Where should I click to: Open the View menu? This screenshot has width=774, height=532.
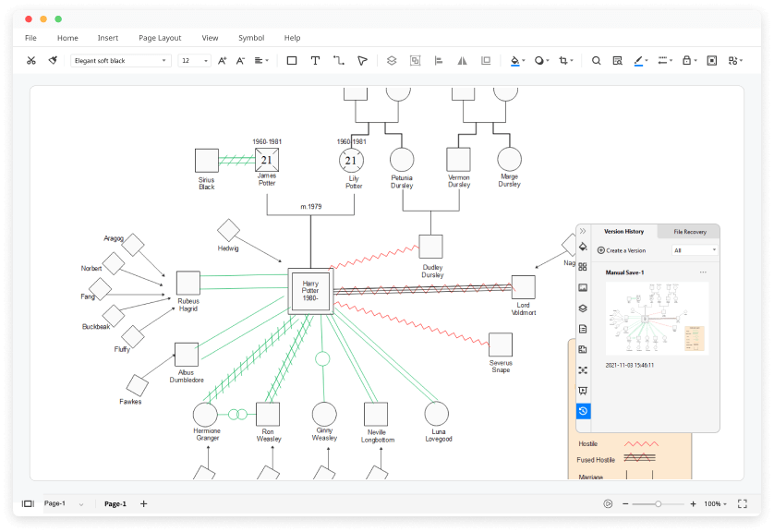click(210, 38)
